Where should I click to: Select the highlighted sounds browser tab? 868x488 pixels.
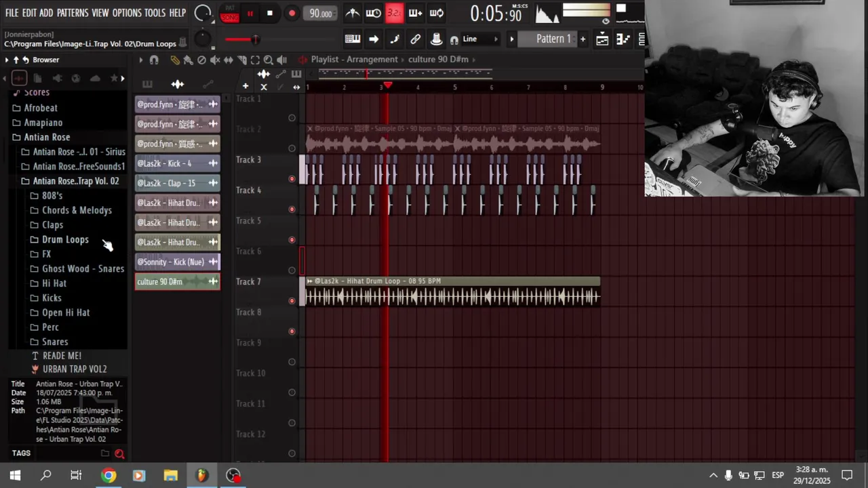pyautogui.click(x=19, y=79)
